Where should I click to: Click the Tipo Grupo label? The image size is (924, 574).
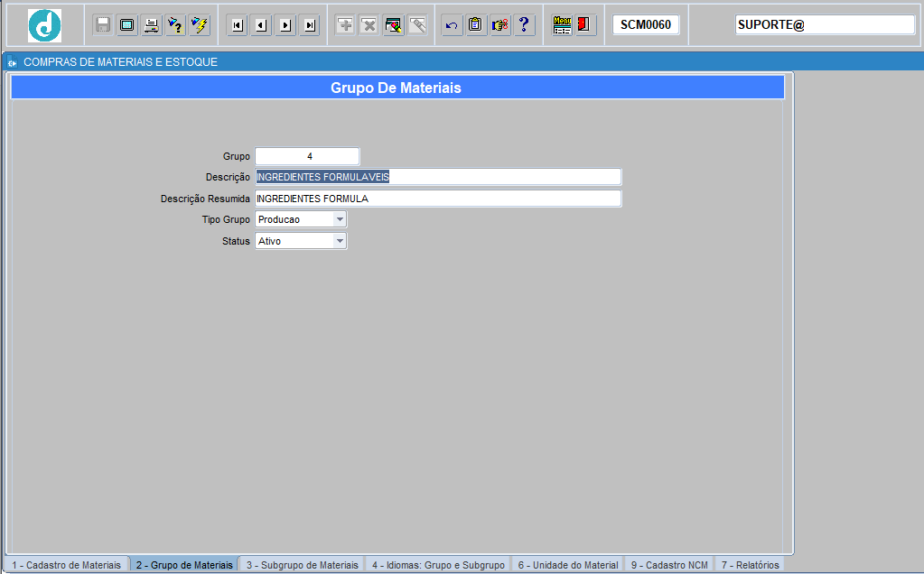click(x=226, y=219)
